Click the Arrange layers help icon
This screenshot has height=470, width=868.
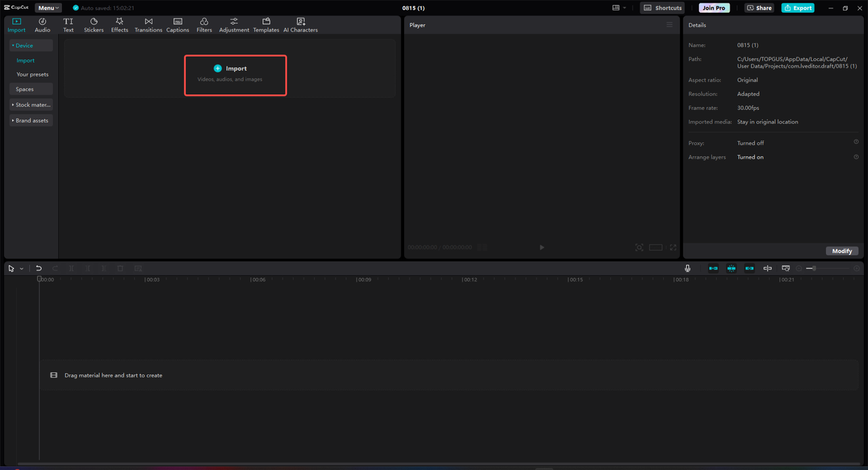(x=856, y=157)
